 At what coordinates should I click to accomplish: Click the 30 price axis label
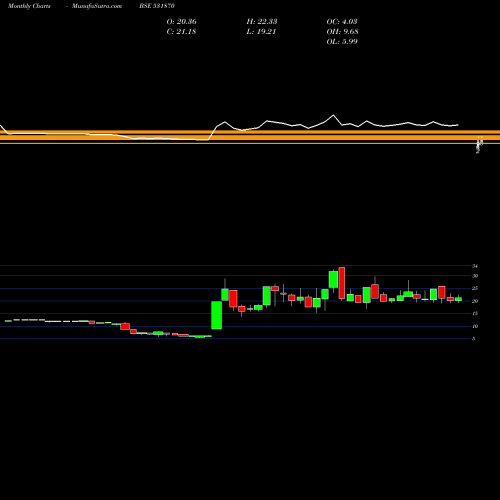475,276
